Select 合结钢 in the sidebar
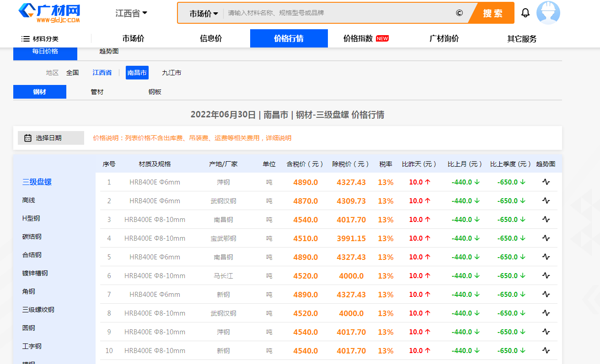 [x=32, y=255]
